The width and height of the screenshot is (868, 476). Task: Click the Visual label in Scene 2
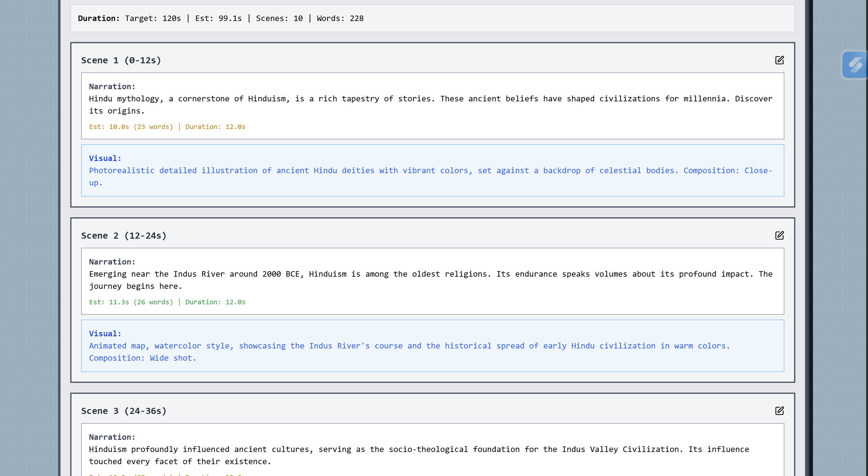[x=105, y=334]
